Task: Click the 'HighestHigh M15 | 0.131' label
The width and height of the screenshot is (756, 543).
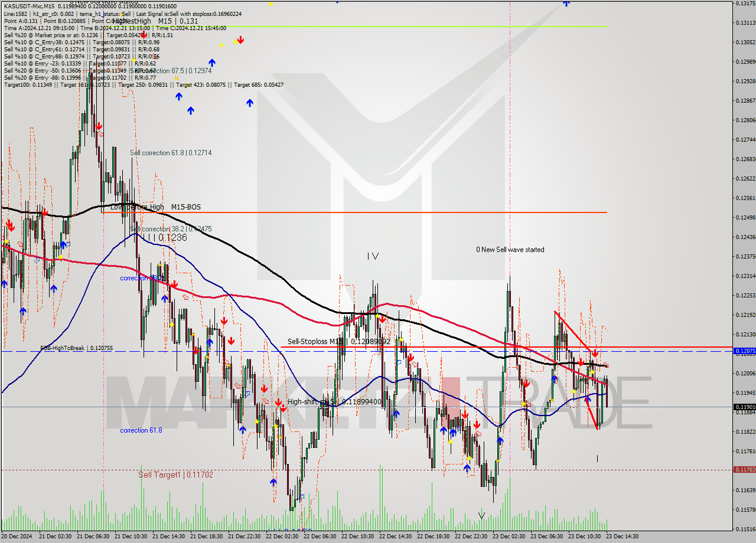Action: click(x=155, y=21)
